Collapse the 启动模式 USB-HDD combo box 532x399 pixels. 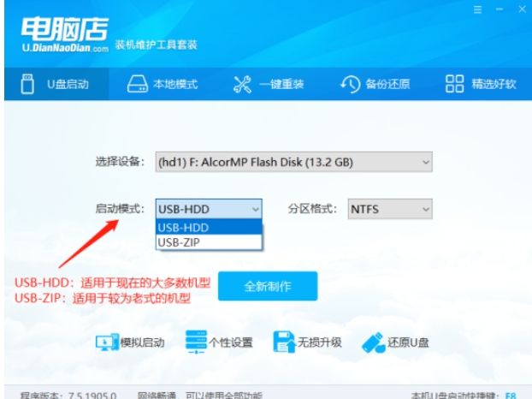coord(209,209)
